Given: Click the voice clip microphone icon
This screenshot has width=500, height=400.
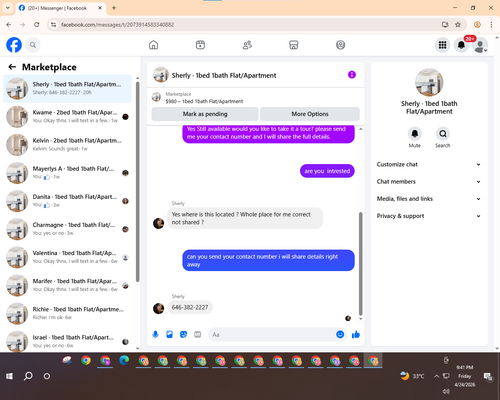Looking at the screenshot, I should [155, 334].
